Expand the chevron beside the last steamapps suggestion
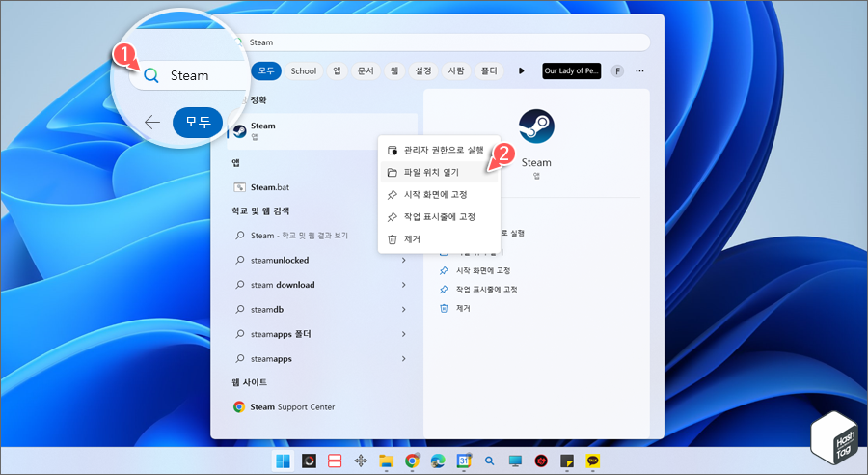The width and height of the screenshot is (868, 475). [x=404, y=358]
